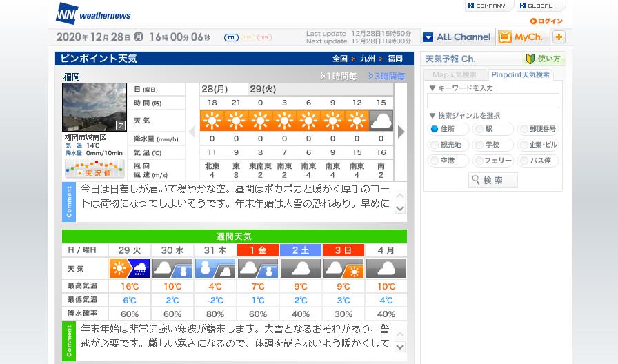Select the 駅 radio option
This screenshot has height=364, width=618.
click(x=493, y=129)
